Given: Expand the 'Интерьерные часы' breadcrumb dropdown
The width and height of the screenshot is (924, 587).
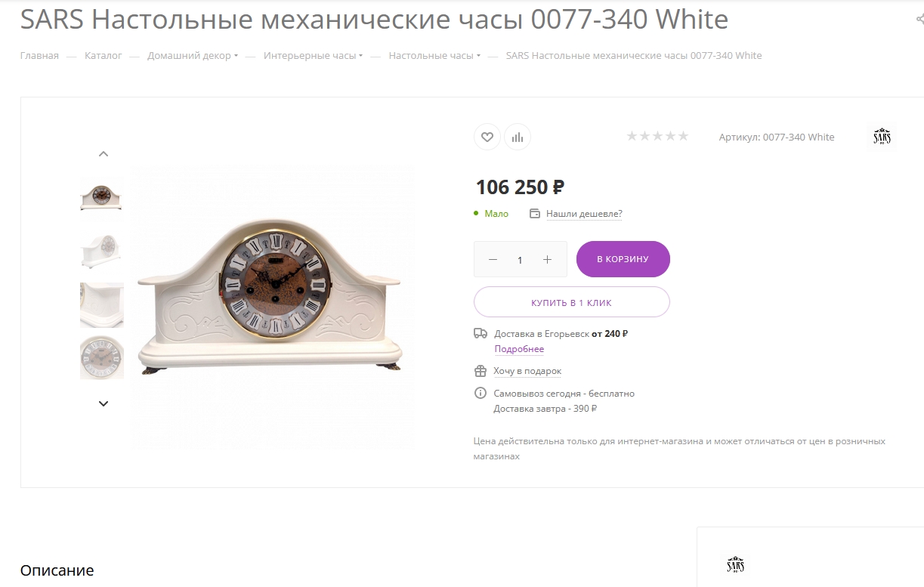Looking at the screenshot, I should tap(361, 56).
